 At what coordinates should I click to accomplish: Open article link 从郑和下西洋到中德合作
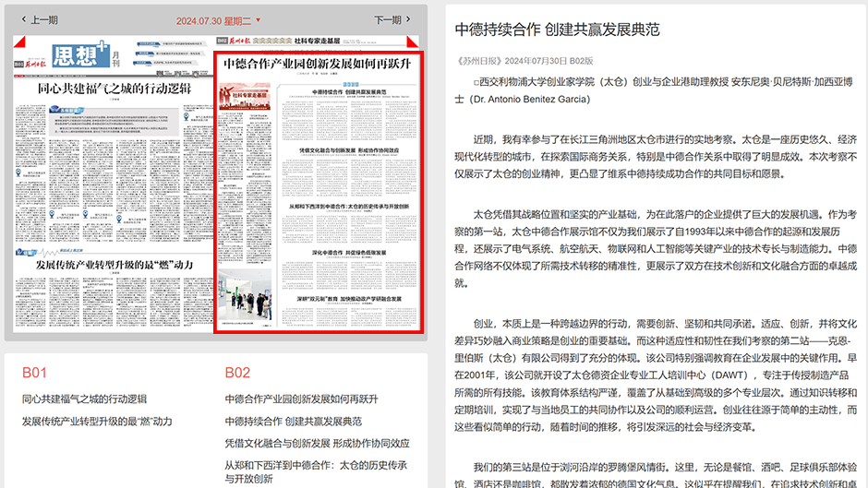(316, 472)
